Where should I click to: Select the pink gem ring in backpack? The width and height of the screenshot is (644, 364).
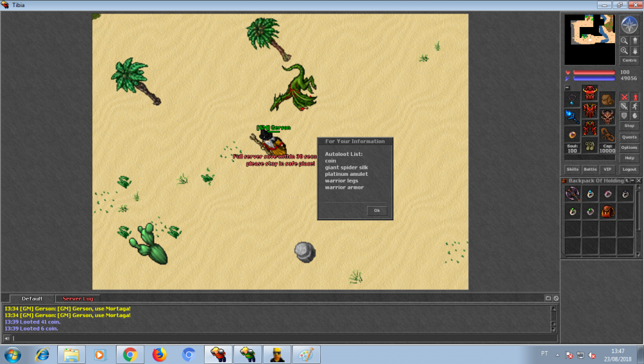609,194
